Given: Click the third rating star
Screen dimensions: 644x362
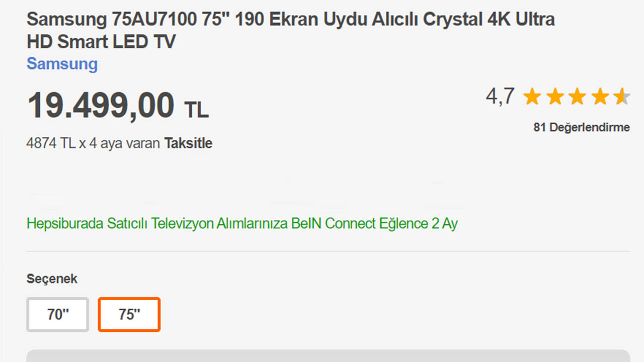Looking at the screenshot, I should coord(578,97).
